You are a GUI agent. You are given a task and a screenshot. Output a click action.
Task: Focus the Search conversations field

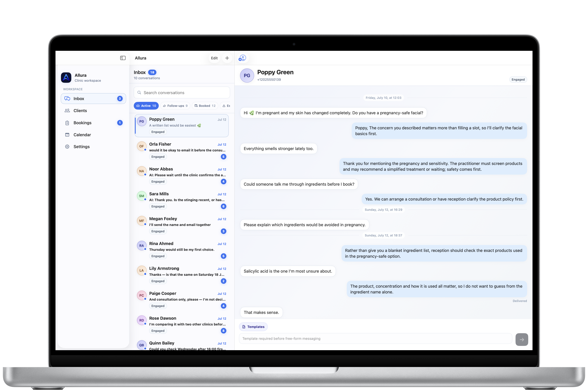pyautogui.click(x=182, y=92)
